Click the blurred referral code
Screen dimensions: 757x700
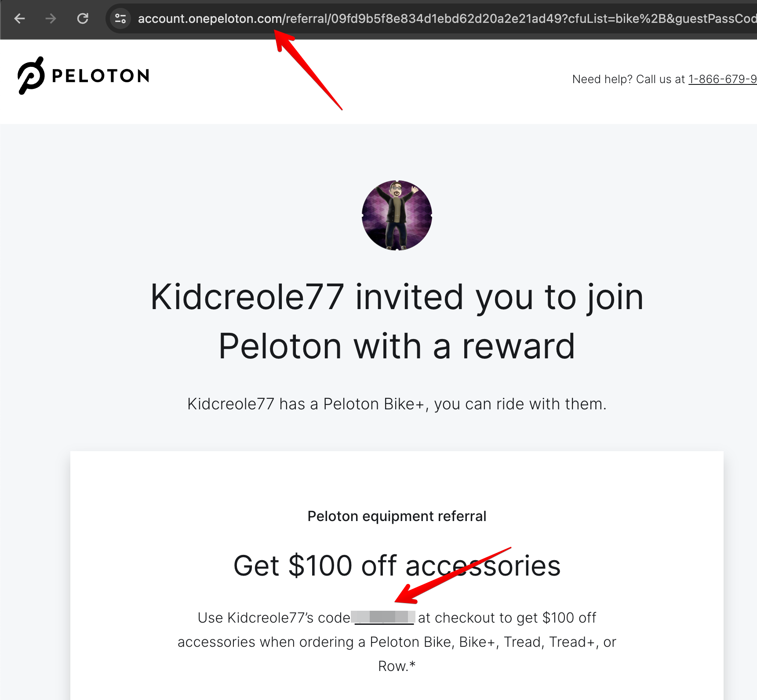pyautogui.click(x=384, y=617)
